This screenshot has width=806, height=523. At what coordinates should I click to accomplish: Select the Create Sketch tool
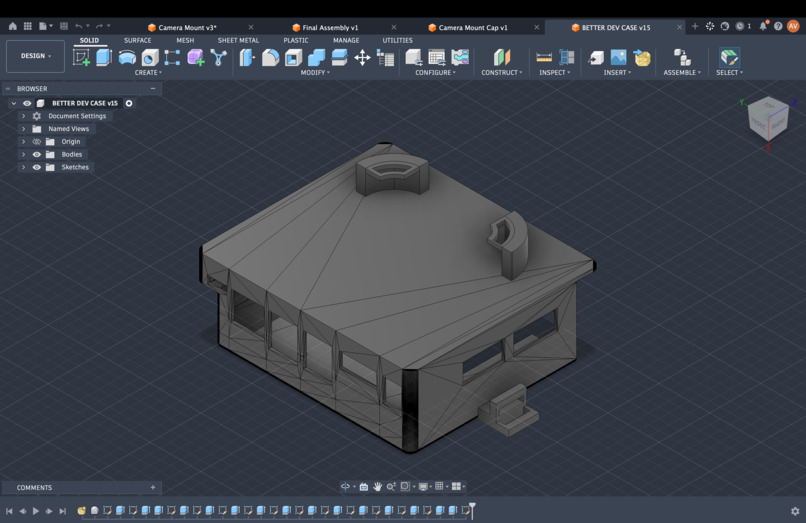pyautogui.click(x=81, y=58)
